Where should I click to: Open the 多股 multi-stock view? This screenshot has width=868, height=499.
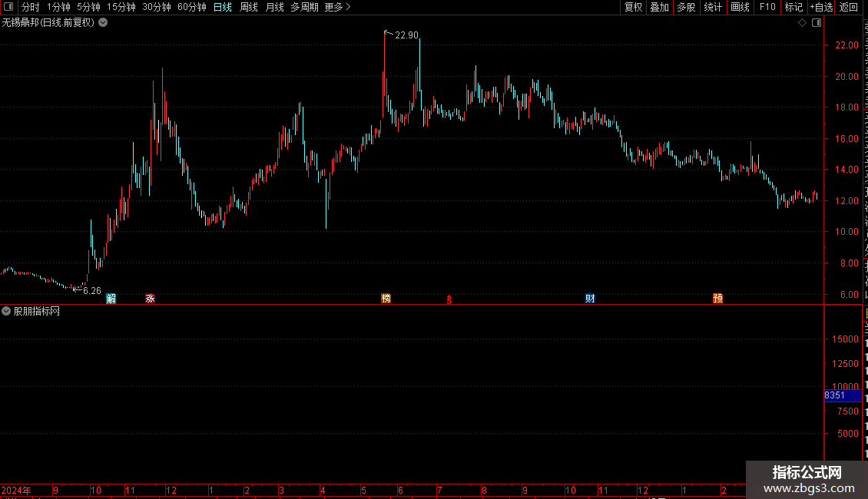coord(686,7)
